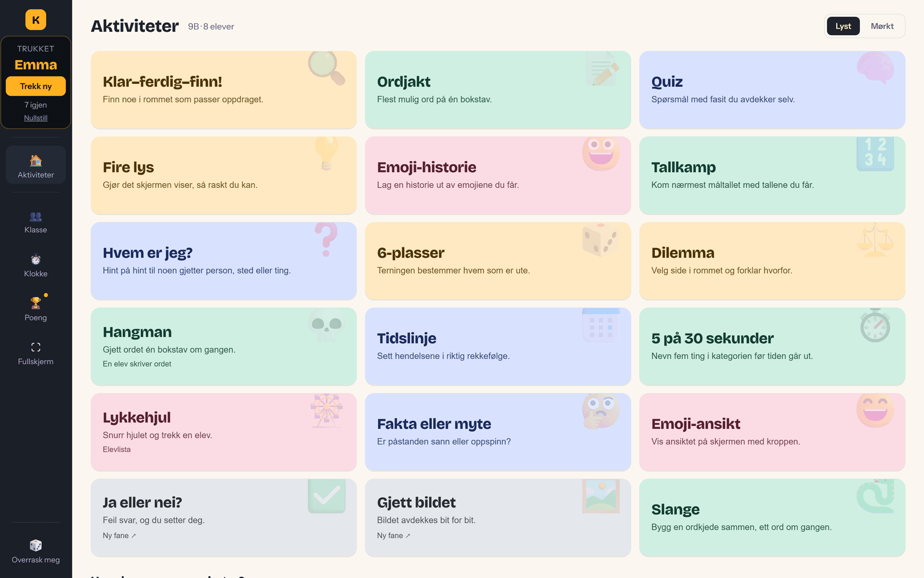Click the Overrask meg dice icon

click(x=36, y=545)
